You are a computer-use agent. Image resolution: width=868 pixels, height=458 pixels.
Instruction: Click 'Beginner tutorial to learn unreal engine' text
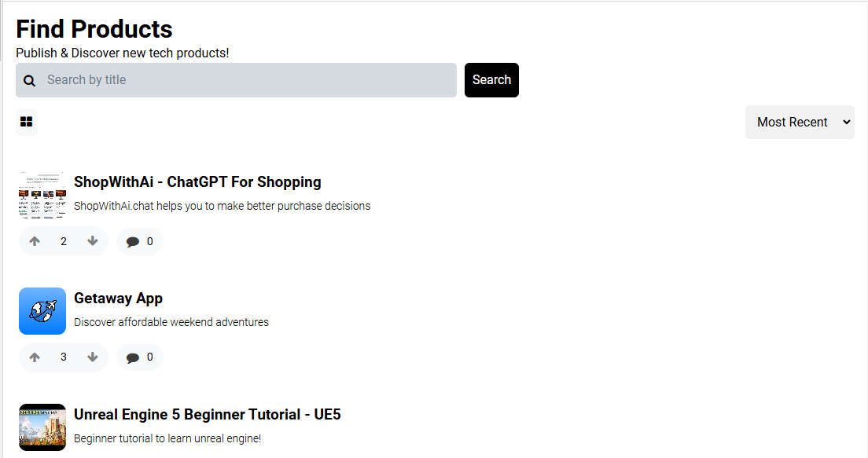167,438
